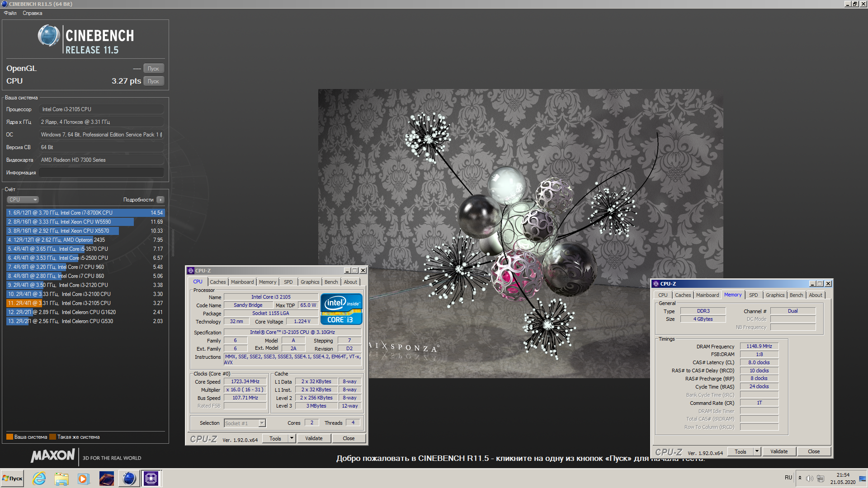Click the network tray icon
The width and height of the screenshot is (868, 488).
click(x=821, y=478)
